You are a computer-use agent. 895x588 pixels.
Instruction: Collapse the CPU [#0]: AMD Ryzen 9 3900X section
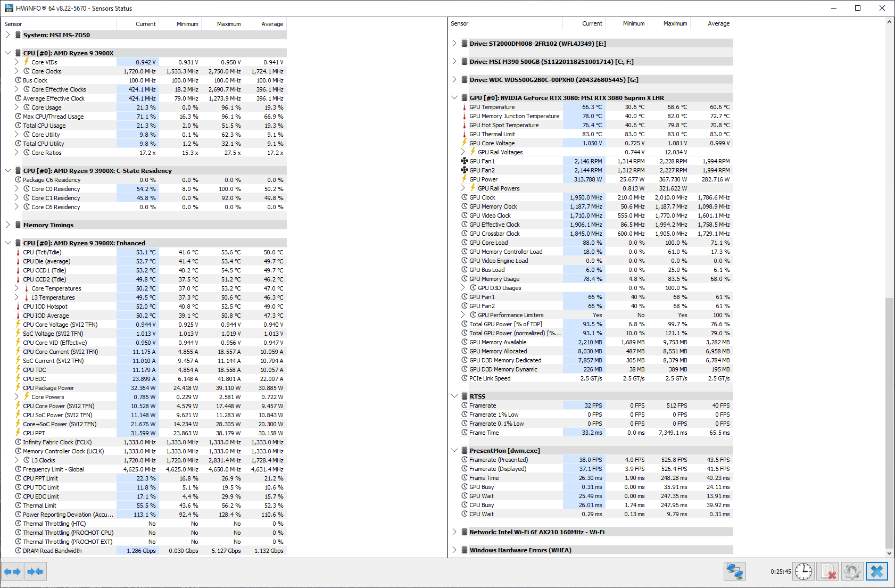click(x=8, y=53)
